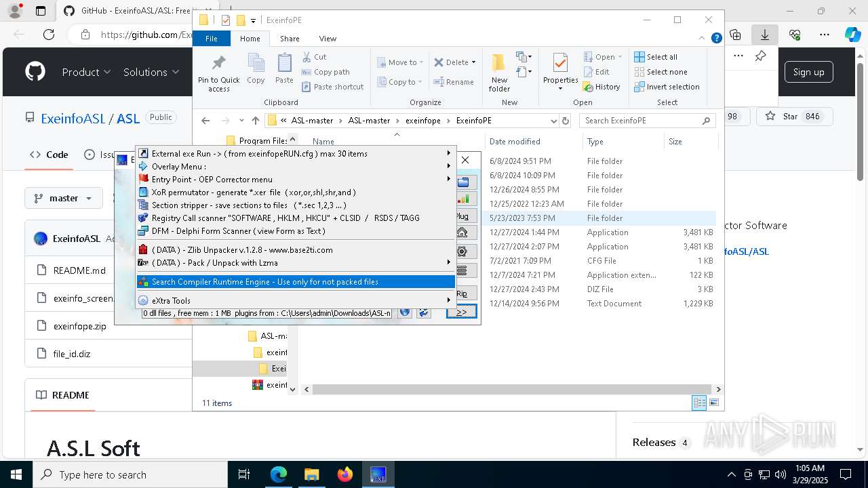Click Paste shortcut in ribbon
This screenshot has width=868, height=488.
(x=332, y=87)
